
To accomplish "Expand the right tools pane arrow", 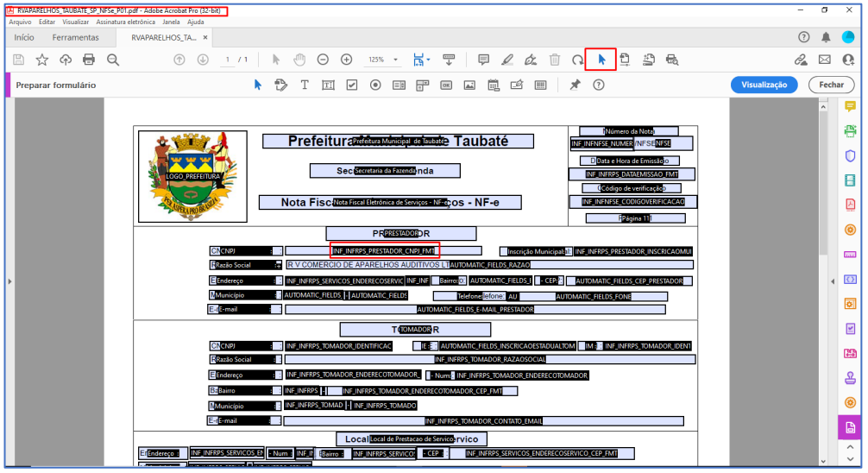I will coord(832,281).
